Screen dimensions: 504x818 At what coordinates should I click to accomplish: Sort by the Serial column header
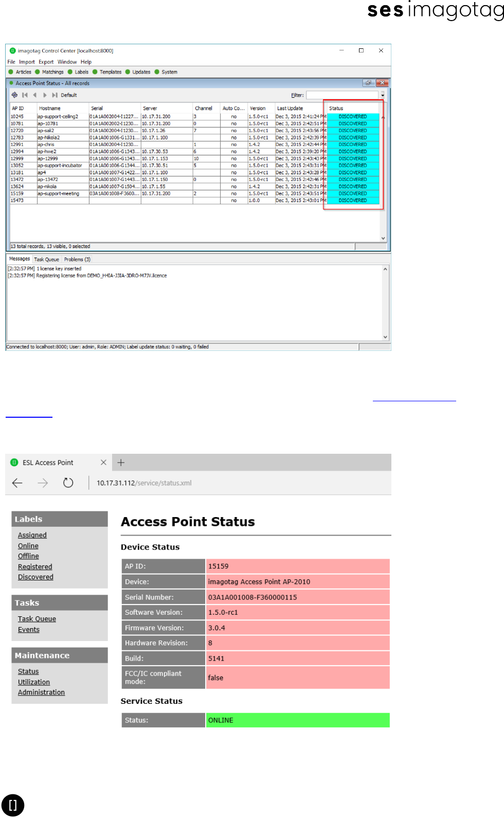click(x=115, y=109)
